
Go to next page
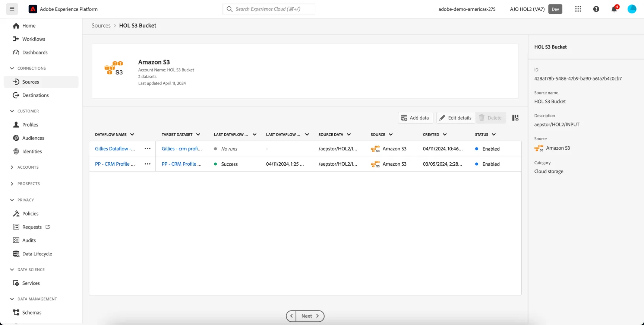(310, 316)
